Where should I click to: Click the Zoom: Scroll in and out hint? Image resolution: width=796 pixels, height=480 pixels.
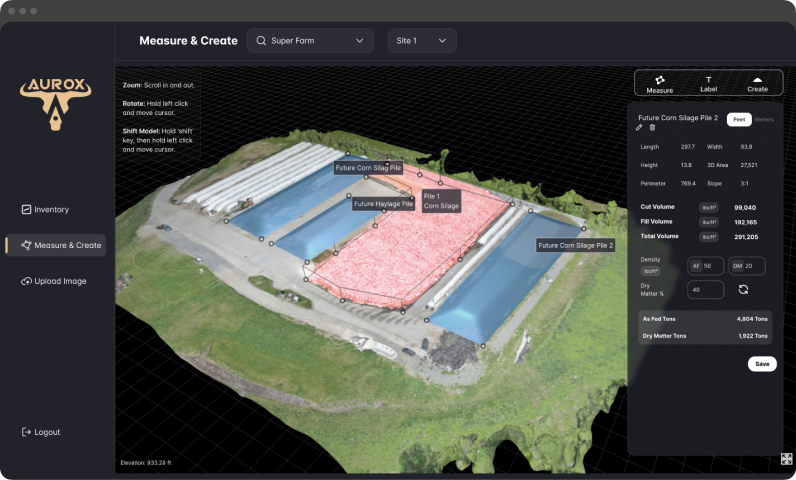click(x=158, y=85)
